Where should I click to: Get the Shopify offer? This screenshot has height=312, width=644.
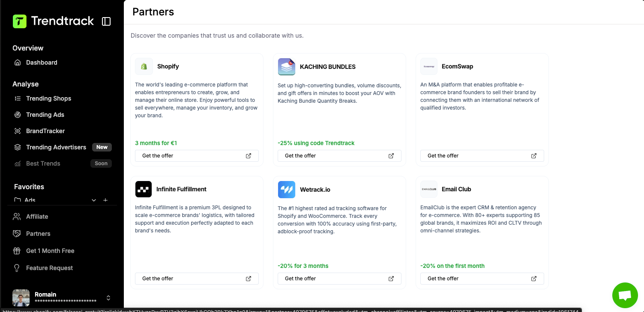coord(197,156)
